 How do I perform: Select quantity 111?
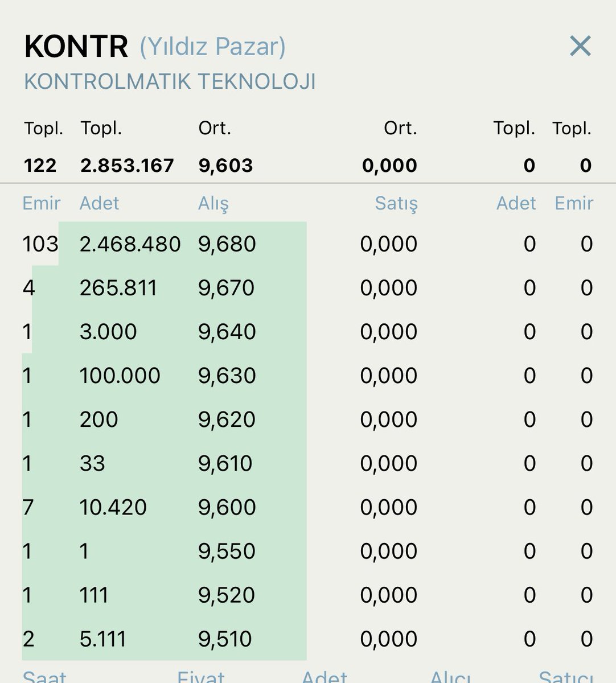pyautogui.click(x=94, y=595)
